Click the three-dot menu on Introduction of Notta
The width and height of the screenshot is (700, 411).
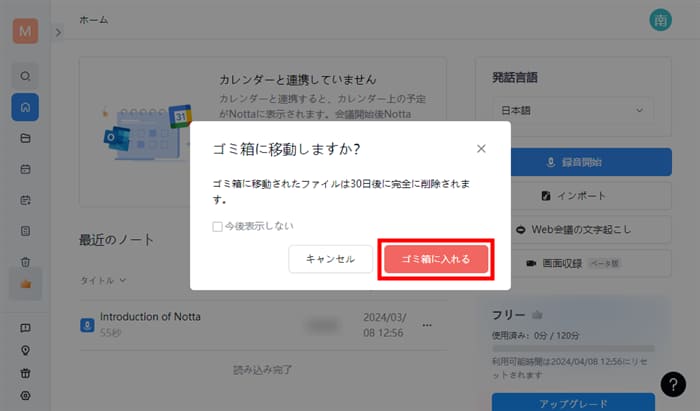[x=427, y=324]
